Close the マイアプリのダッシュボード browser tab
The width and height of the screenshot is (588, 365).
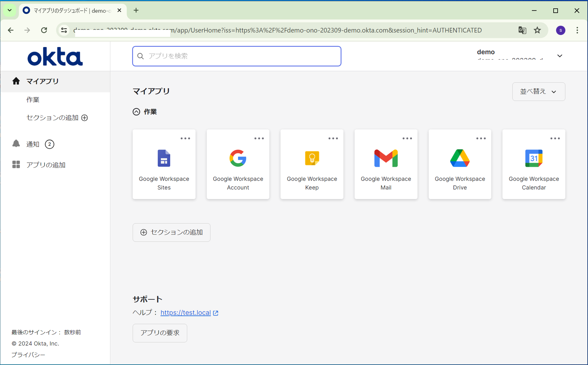(119, 10)
